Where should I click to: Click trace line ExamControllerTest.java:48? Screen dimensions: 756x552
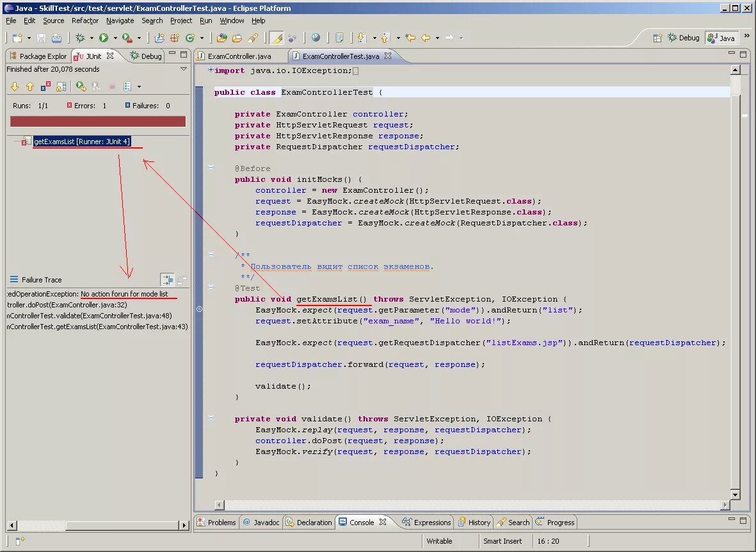[x=89, y=316]
